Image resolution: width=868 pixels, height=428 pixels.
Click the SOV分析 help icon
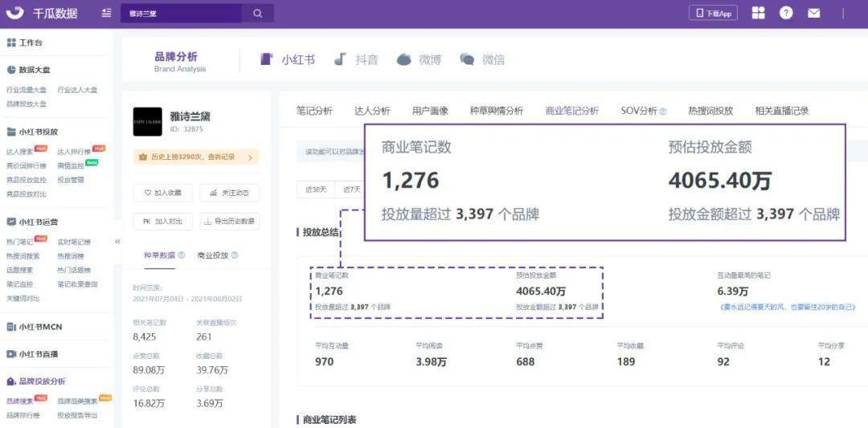663,112
